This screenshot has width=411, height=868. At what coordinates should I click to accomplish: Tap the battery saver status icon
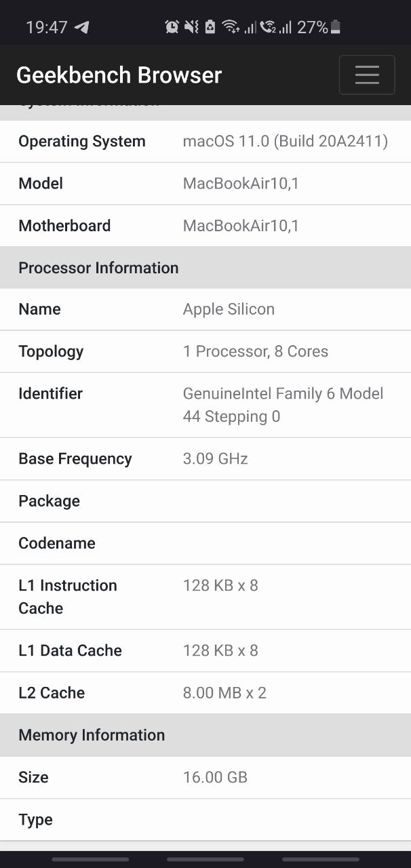tap(210, 27)
